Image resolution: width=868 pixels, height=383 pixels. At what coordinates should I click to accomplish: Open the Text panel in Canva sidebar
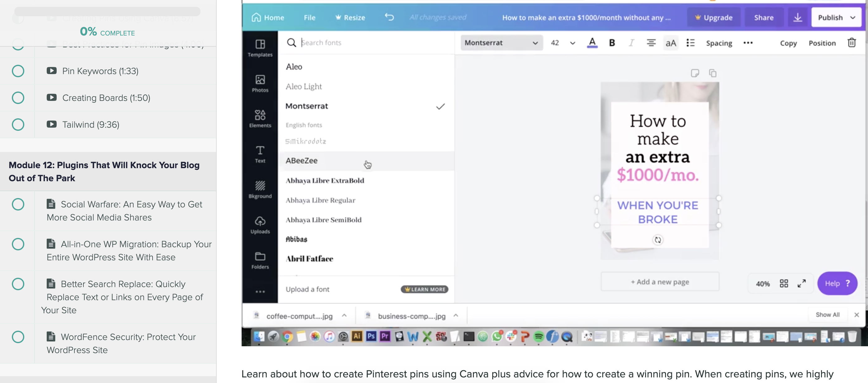coord(260,154)
